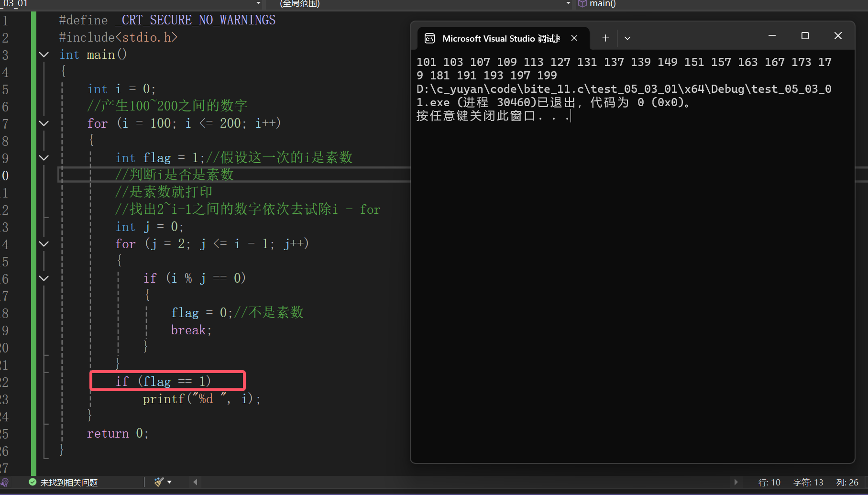The height and width of the screenshot is (495, 868).
Task: Click the #define _CRT_SECURE_NO_WARNINGS line
Action: tap(167, 20)
